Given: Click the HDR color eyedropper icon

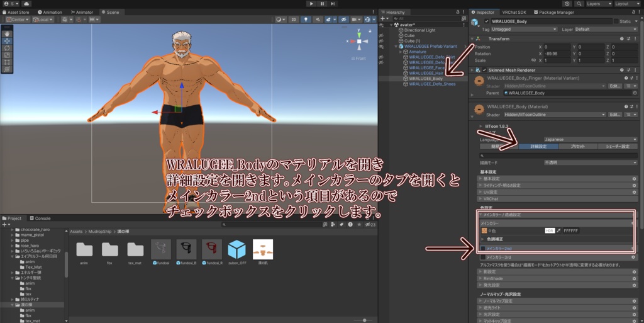Looking at the screenshot, I should coord(558,231).
